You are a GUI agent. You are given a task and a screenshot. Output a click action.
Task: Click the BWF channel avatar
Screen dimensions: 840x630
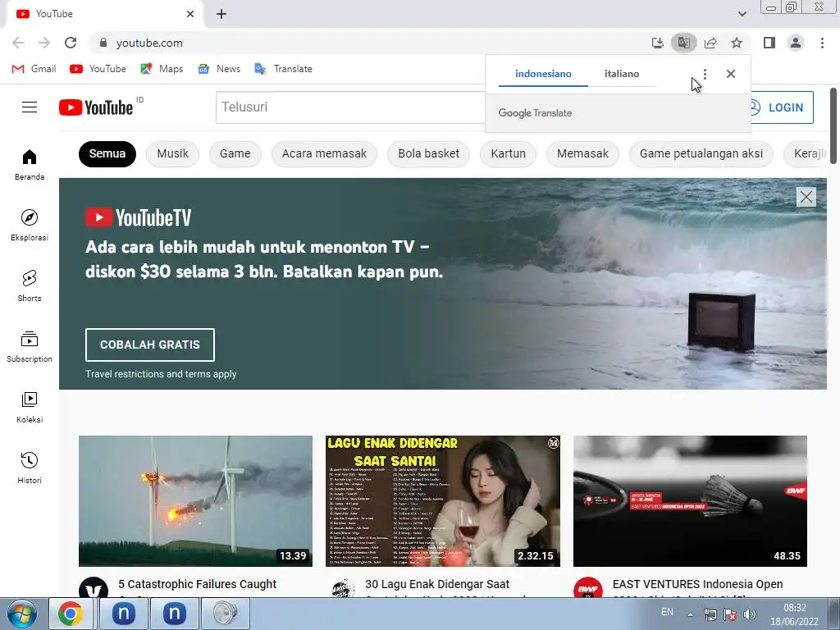[x=588, y=588]
